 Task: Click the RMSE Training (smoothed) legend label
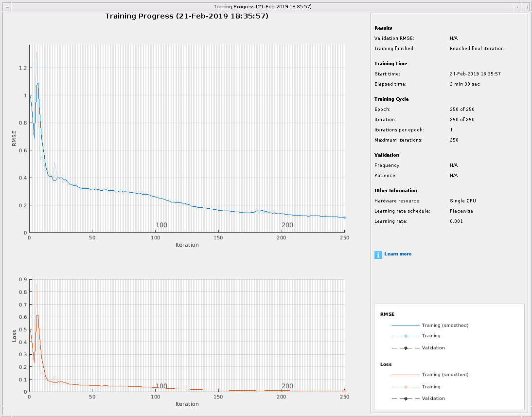coord(445,326)
